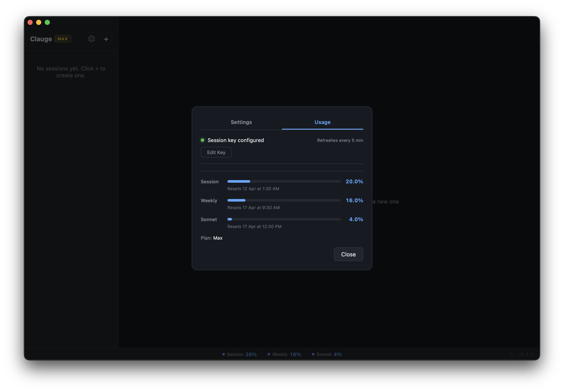564x392 pixels.
Task: Click the terminal icon in status bar
Action: (512, 354)
